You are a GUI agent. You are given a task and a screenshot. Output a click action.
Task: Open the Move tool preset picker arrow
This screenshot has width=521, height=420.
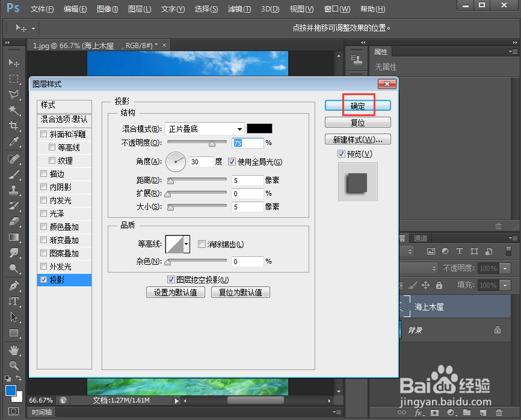pyautogui.click(x=33, y=28)
